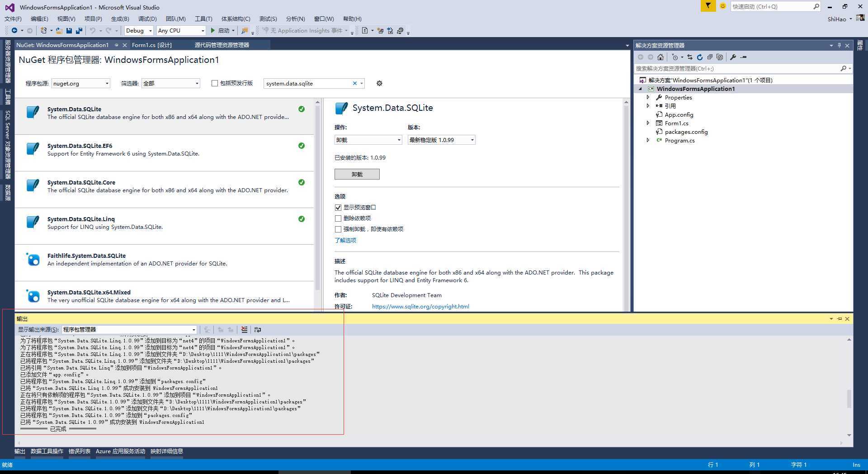Switch to the Form1.cs [设计] tab
868x474 pixels.
(x=152, y=45)
